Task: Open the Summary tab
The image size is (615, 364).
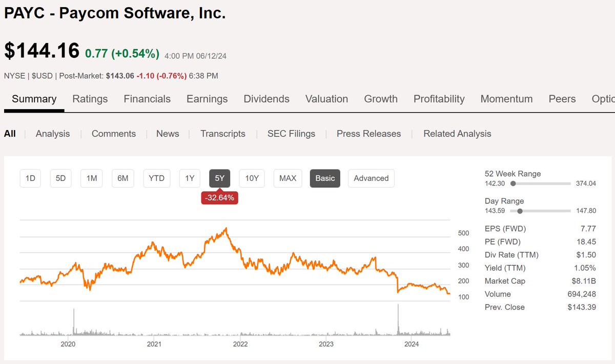Action: [x=34, y=99]
